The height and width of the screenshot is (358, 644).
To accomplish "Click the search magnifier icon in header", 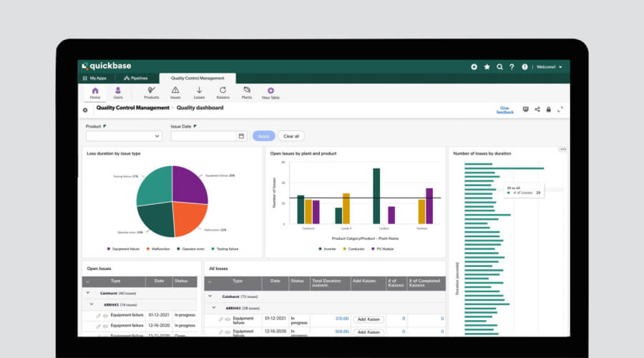I will click(x=499, y=67).
